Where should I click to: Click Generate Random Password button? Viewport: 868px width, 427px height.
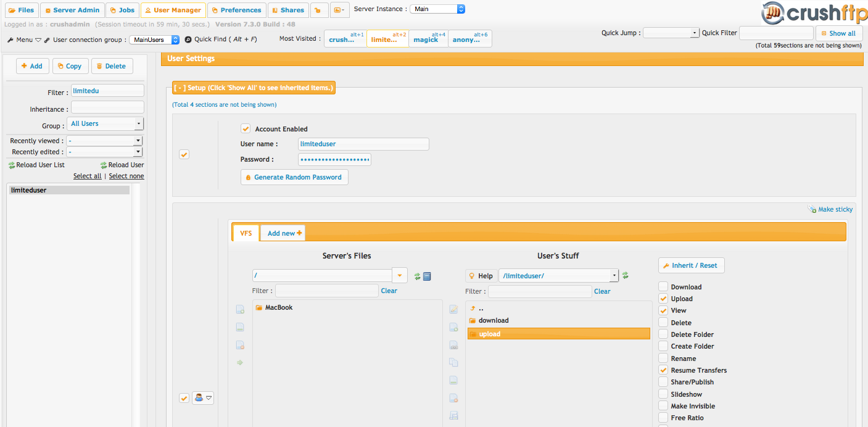[x=294, y=177]
